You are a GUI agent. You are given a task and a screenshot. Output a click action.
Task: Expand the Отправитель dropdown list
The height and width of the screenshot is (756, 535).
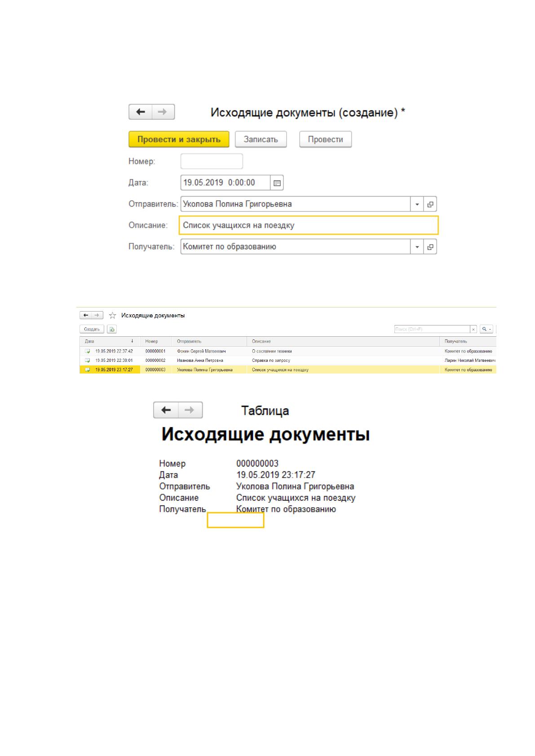[x=417, y=204]
